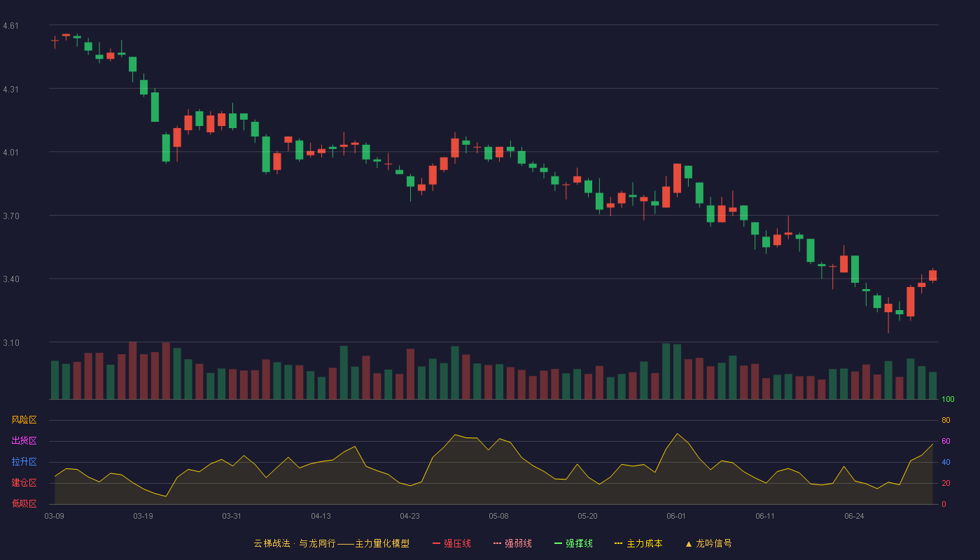
Task: Click the 建仓区 zone label
Action: (24, 483)
